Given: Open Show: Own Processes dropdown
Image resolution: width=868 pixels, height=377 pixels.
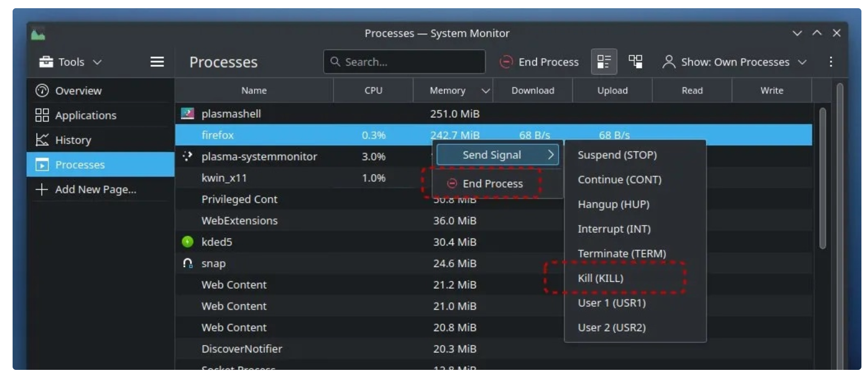Looking at the screenshot, I should [734, 62].
